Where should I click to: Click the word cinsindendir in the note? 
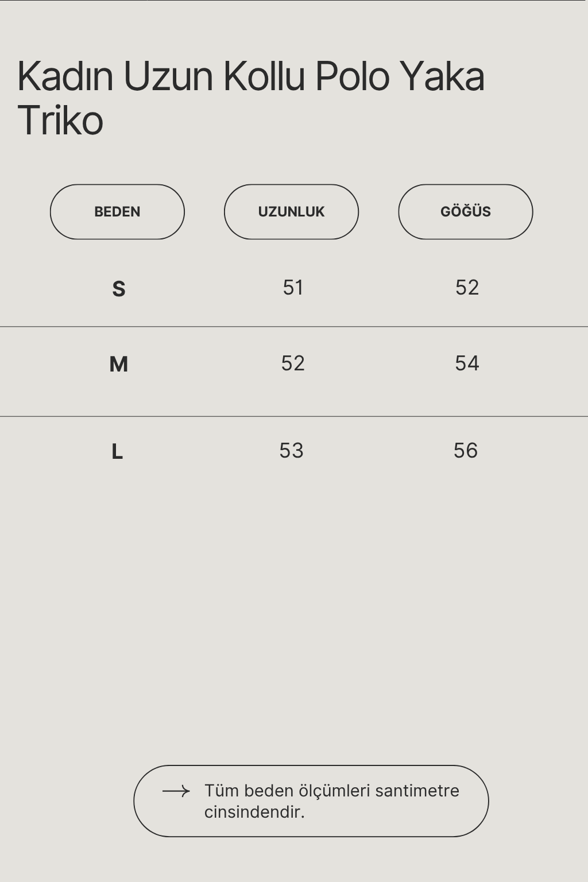[254, 812]
